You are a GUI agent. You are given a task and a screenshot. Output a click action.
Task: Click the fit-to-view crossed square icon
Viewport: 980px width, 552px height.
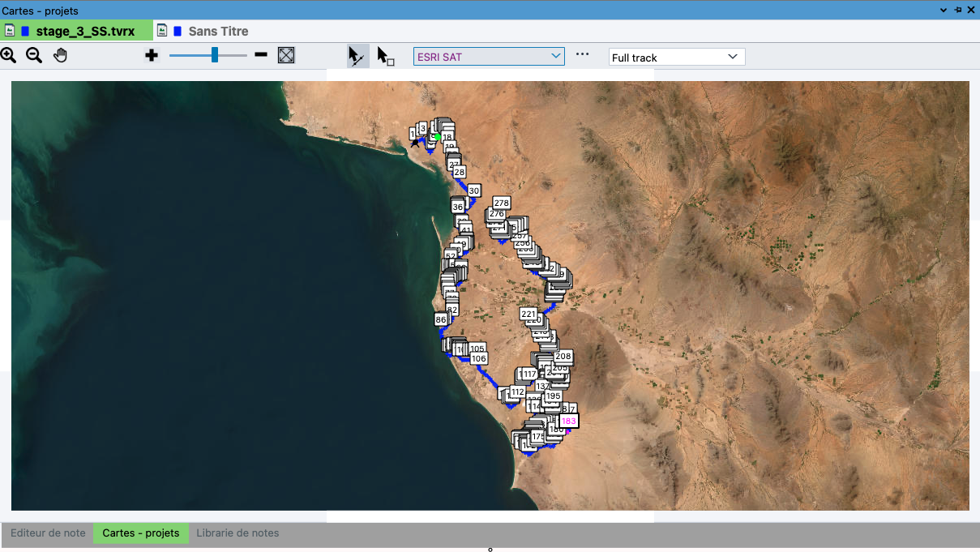click(286, 55)
